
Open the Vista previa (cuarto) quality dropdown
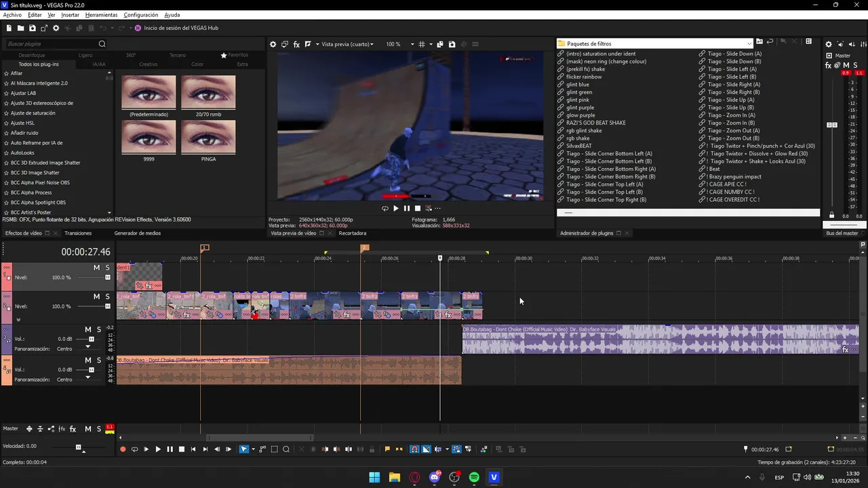[x=347, y=44]
